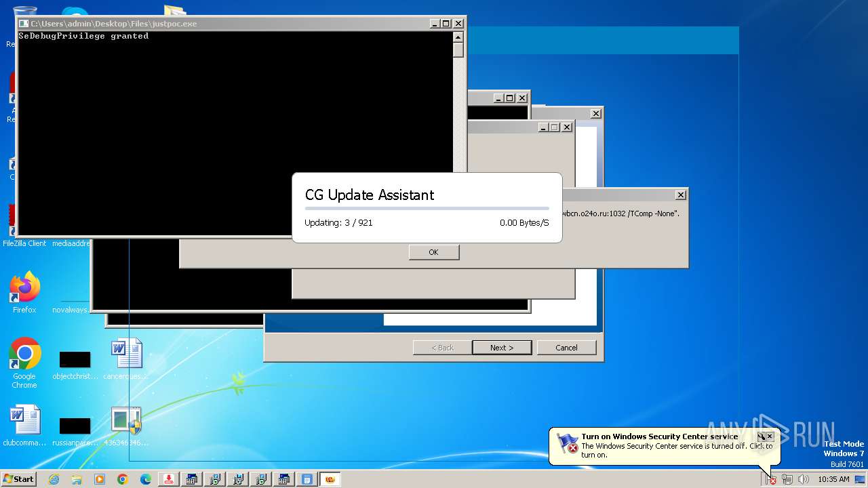This screenshot has width=868, height=488.
Task: Switch to the third setup taskbar button
Action: [238, 479]
